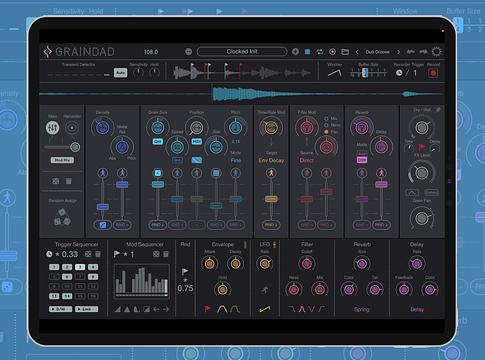Toggle trigger sequencer step 3

80,267
